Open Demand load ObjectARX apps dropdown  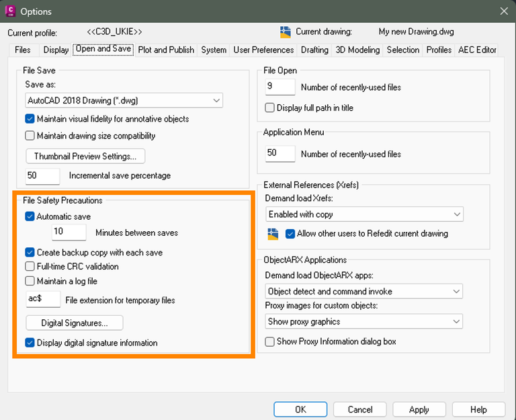click(x=364, y=291)
